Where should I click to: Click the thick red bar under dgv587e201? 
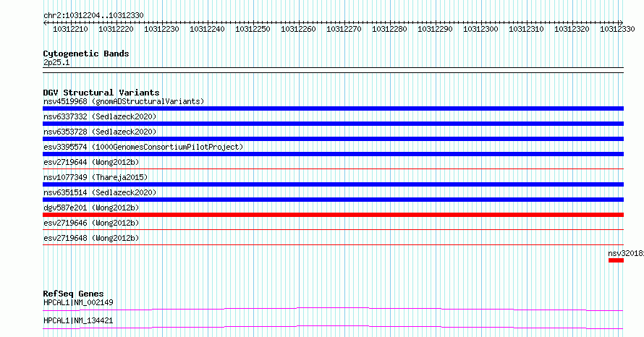pos(333,215)
